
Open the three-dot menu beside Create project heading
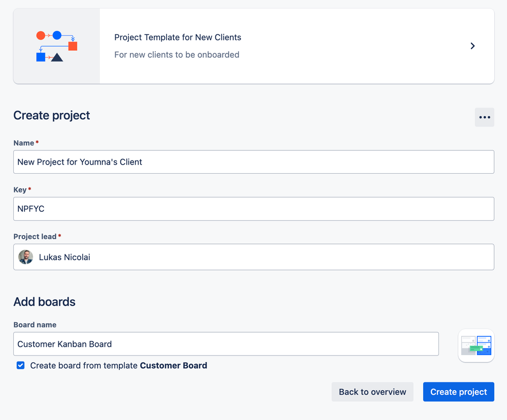[484, 117]
